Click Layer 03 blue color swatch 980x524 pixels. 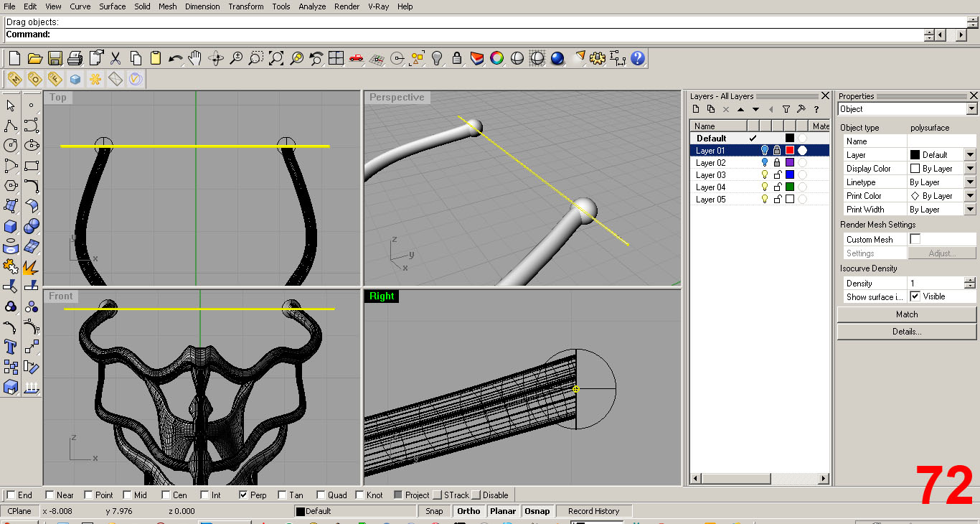point(790,175)
